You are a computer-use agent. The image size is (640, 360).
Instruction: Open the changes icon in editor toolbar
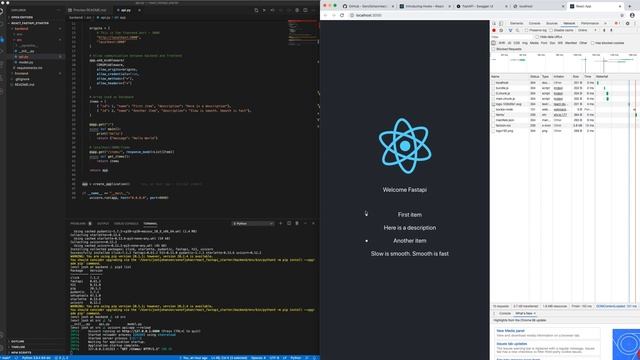click(x=256, y=10)
